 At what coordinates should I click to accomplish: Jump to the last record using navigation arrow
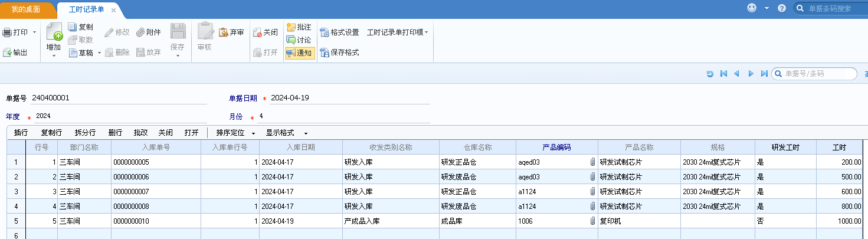(x=764, y=74)
